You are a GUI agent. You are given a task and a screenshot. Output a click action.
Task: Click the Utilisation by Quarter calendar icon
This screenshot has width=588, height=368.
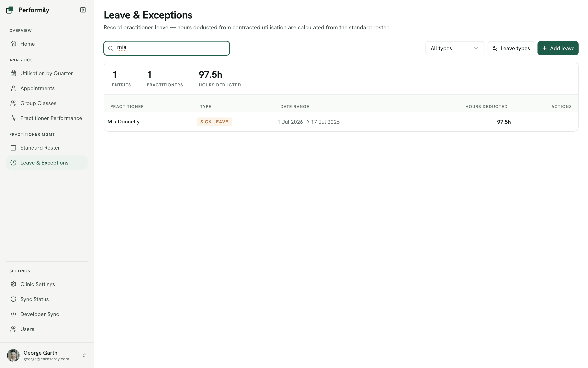tap(13, 73)
